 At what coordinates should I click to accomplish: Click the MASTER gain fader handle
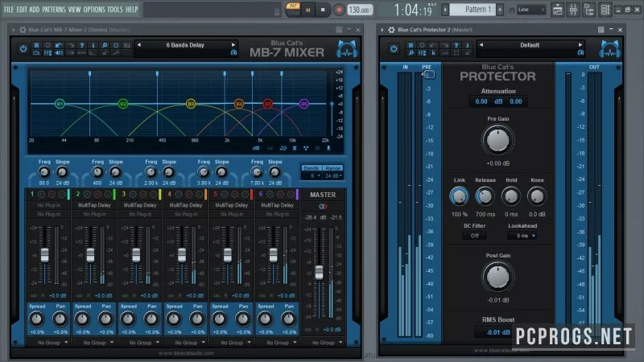pyautogui.click(x=319, y=273)
